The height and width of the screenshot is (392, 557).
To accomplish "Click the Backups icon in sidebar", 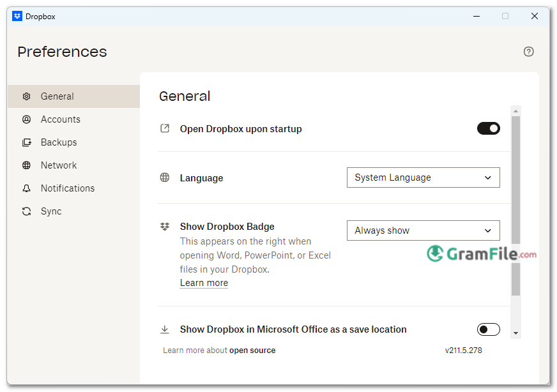I will coord(26,142).
